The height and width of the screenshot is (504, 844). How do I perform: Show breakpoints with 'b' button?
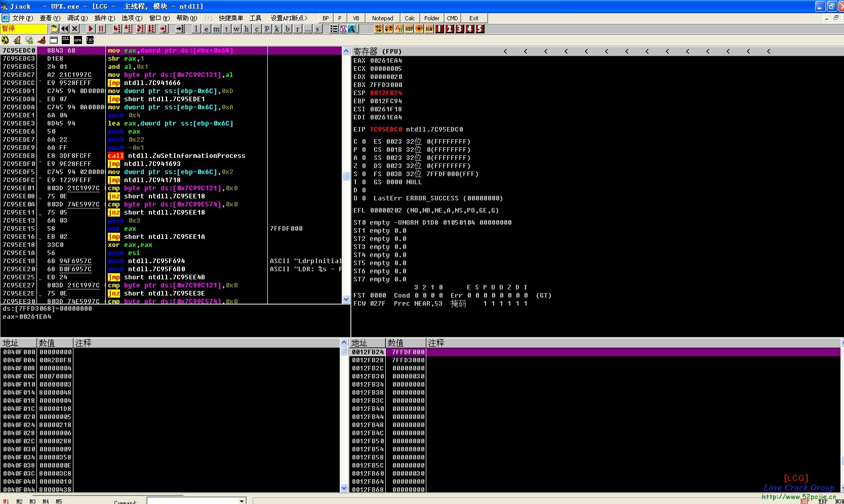288,29
